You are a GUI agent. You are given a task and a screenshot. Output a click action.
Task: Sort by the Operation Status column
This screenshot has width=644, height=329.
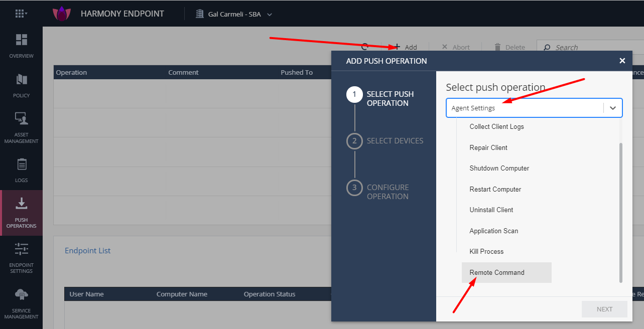270,294
